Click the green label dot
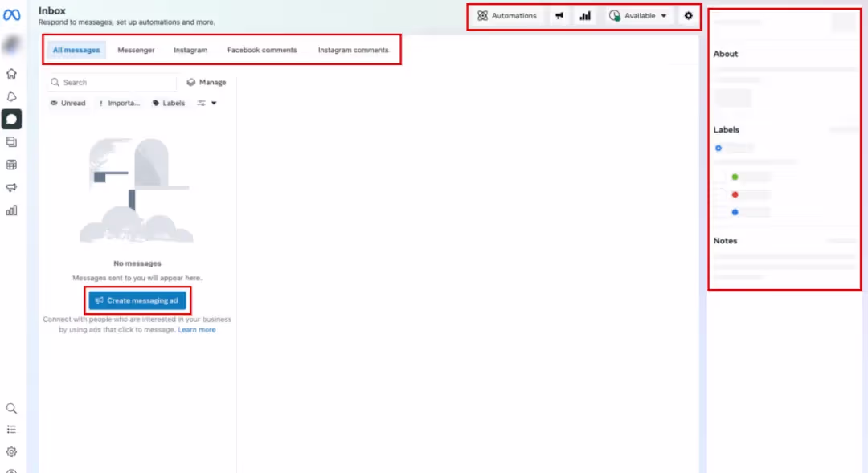 click(735, 177)
